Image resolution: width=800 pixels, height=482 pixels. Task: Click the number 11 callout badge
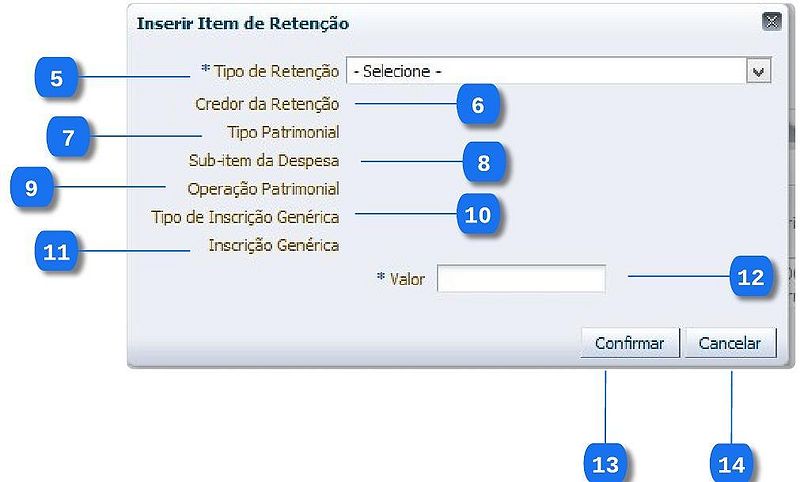point(57,251)
